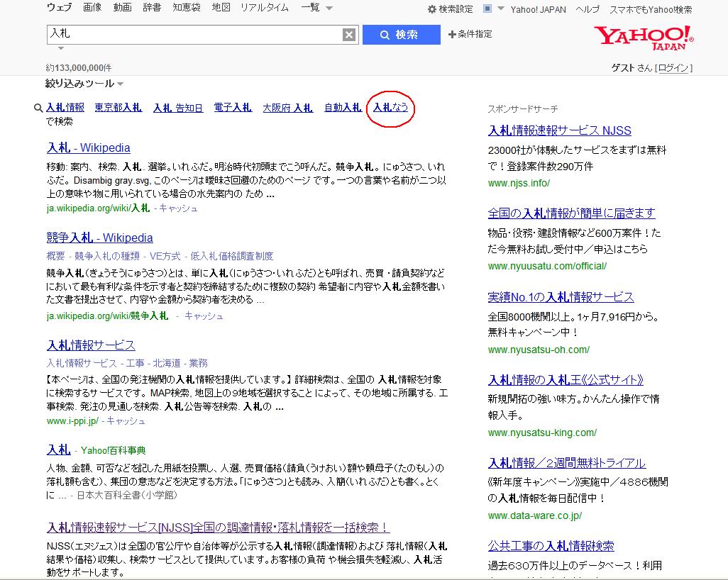
Task: Open キャッシュ for ja.wikipedia.org/wiki/競争入札
Action: coord(204,316)
